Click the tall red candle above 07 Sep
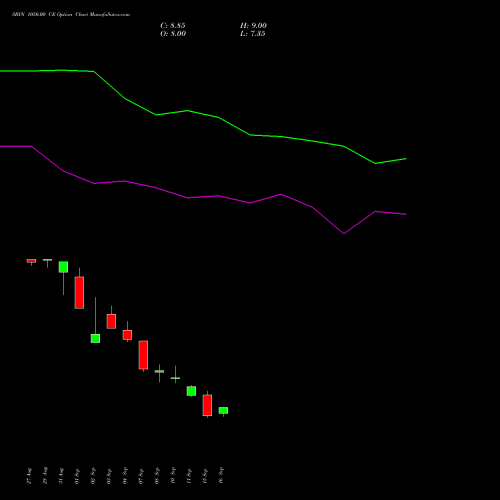 (x=143, y=355)
